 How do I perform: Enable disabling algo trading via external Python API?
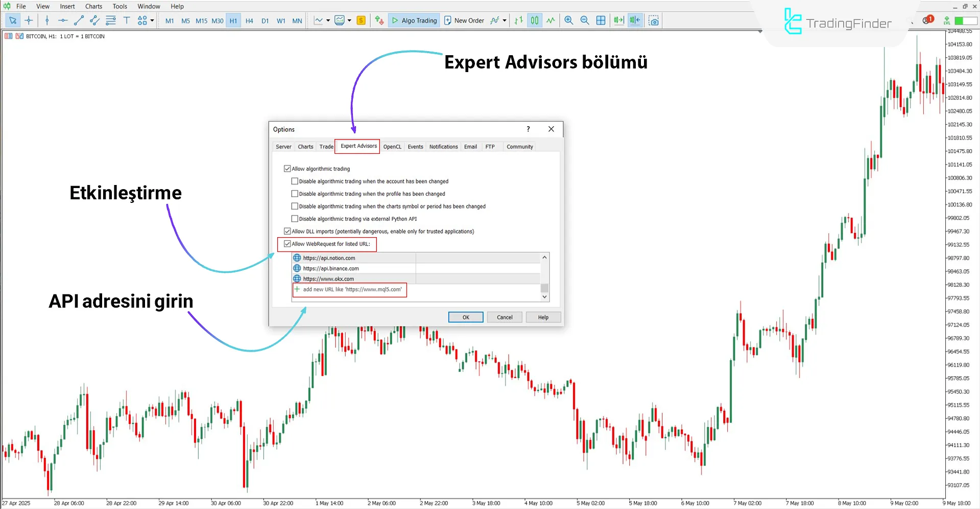pos(295,218)
